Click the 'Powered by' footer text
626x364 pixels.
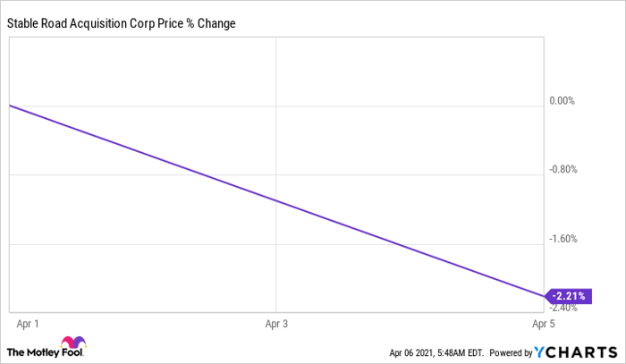coord(506,351)
